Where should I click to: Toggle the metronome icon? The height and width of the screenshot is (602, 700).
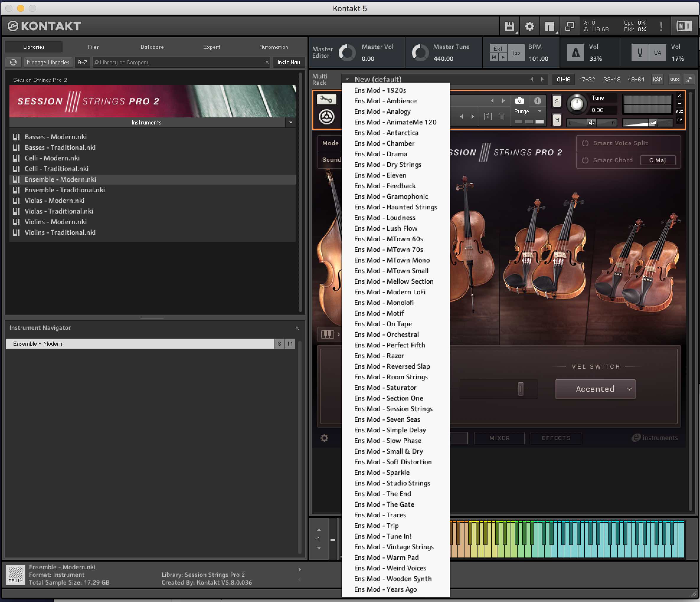point(575,53)
